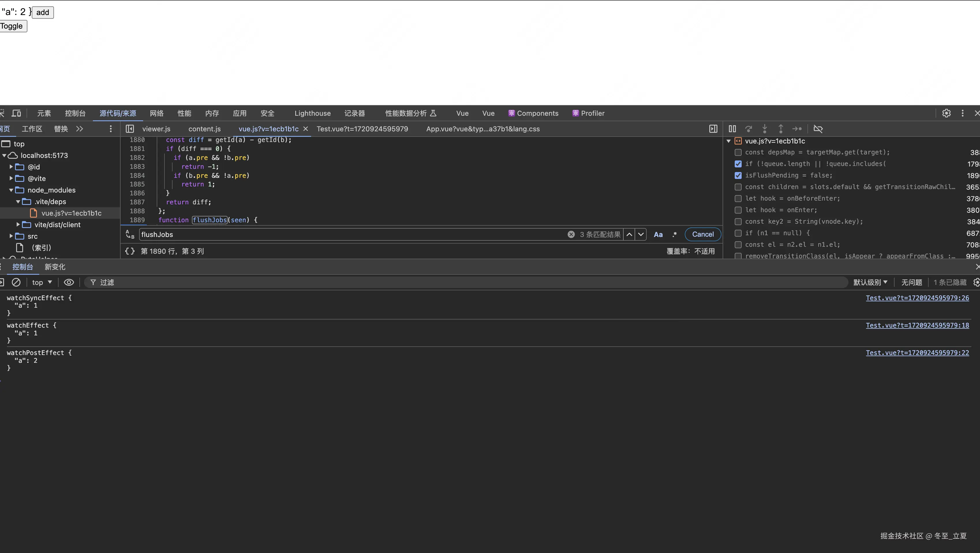Hide the file navigator sidebar

pos(130,129)
